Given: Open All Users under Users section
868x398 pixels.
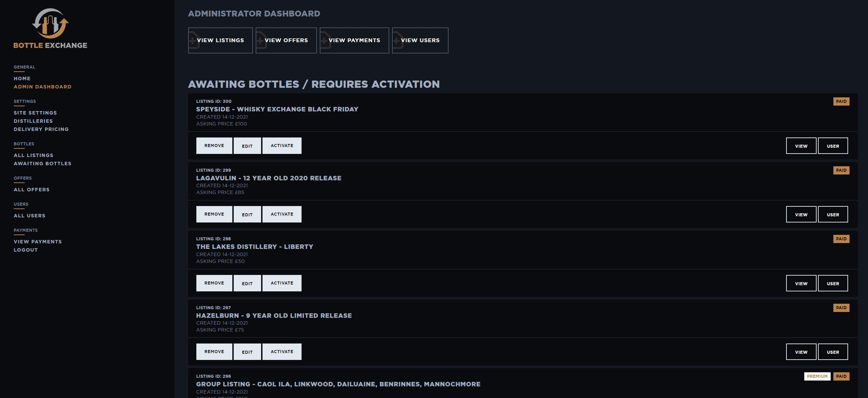Looking at the screenshot, I should [29, 216].
